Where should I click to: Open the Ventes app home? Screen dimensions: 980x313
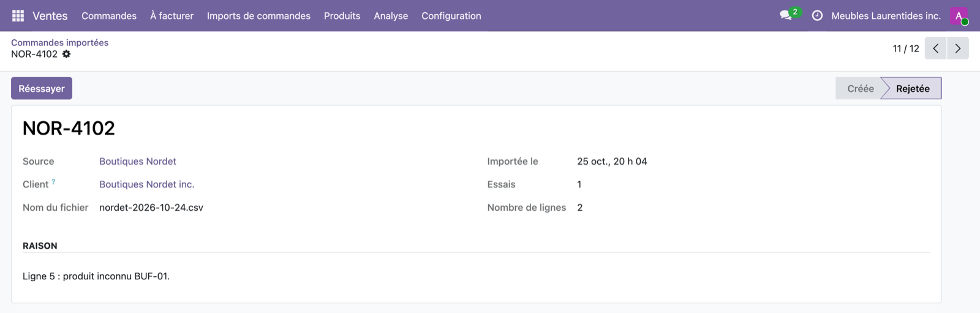[x=50, y=15]
